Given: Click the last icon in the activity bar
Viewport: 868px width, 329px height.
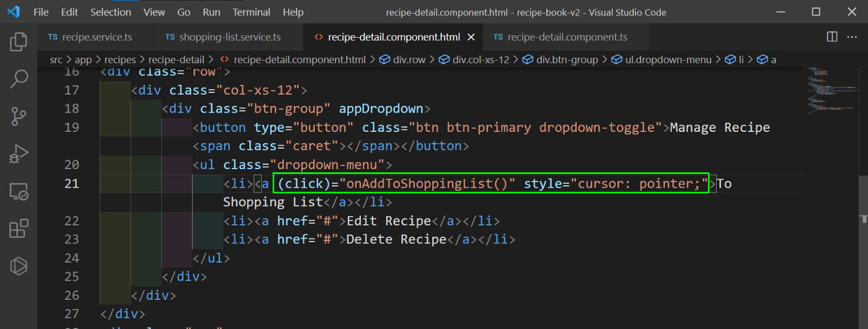Looking at the screenshot, I should [19, 266].
